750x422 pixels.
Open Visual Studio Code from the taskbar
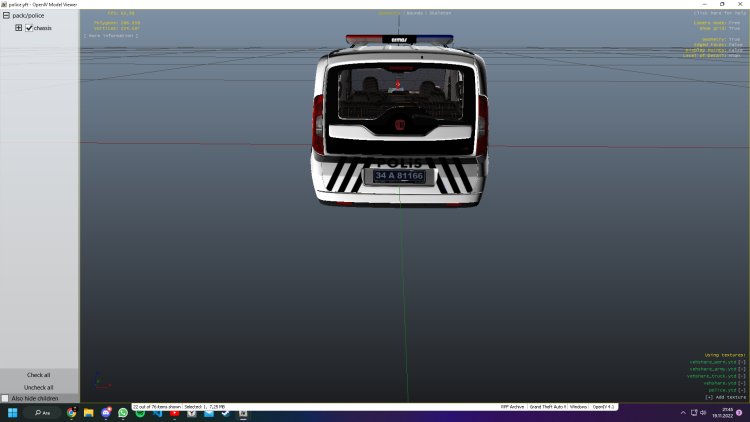click(157, 412)
